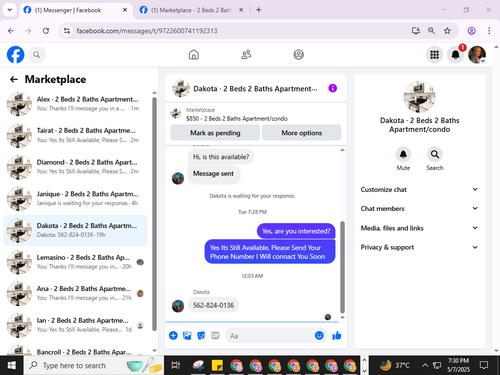Open the notifications bell with badge
Screen dimensions: 500x375
[x=456, y=55]
